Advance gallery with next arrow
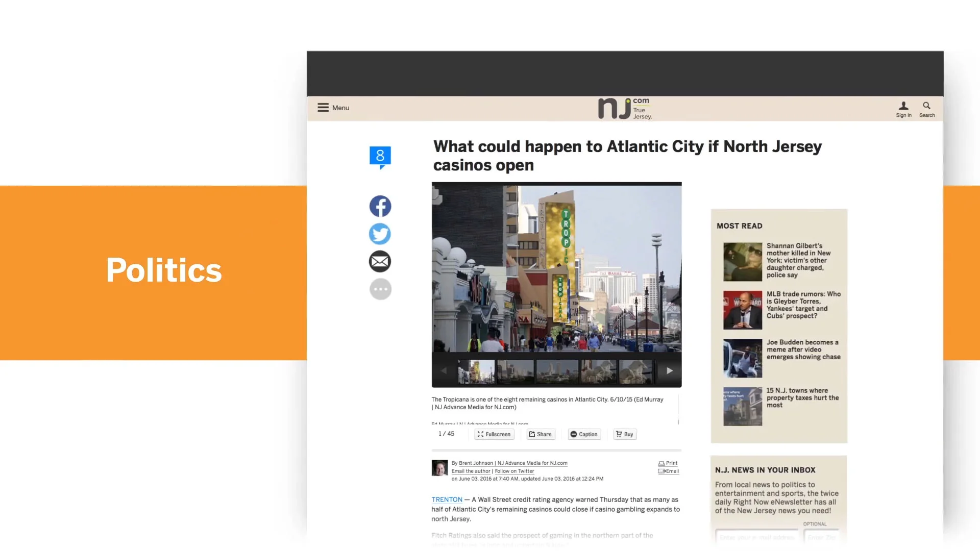980x551 pixels. click(670, 371)
